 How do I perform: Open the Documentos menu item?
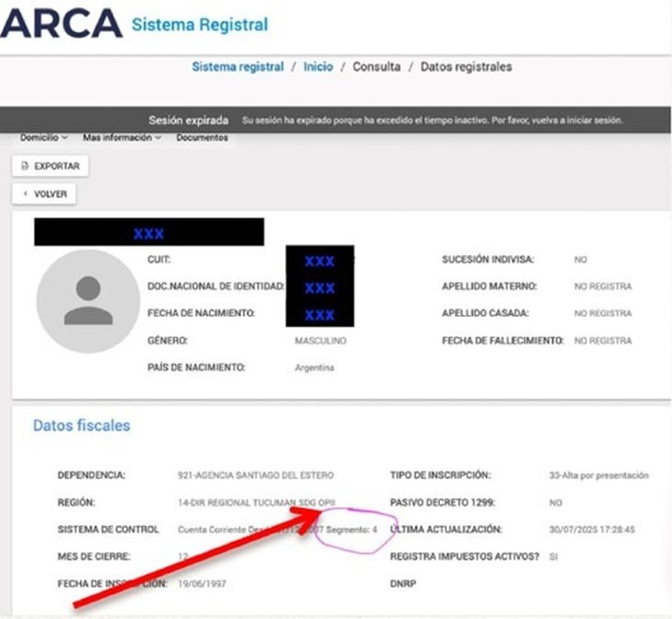(202, 138)
